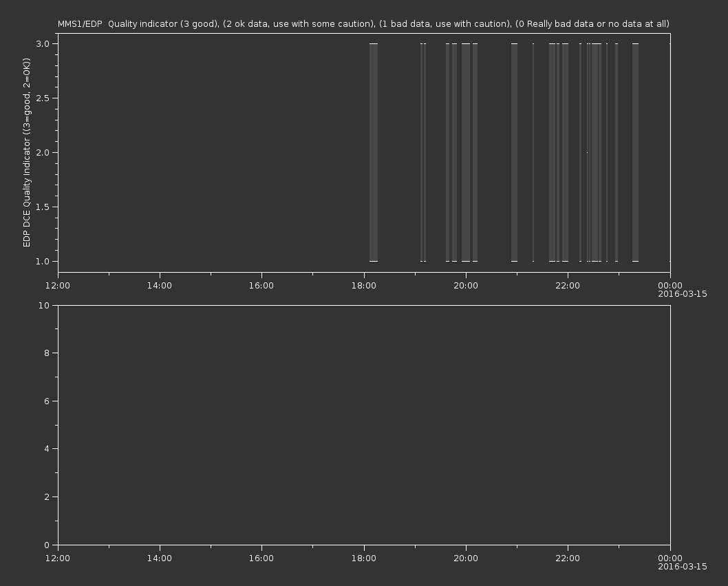The height and width of the screenshot is (586, 728).
Task: Select 18:00 time label under quality plot
Action: point(363,285)
